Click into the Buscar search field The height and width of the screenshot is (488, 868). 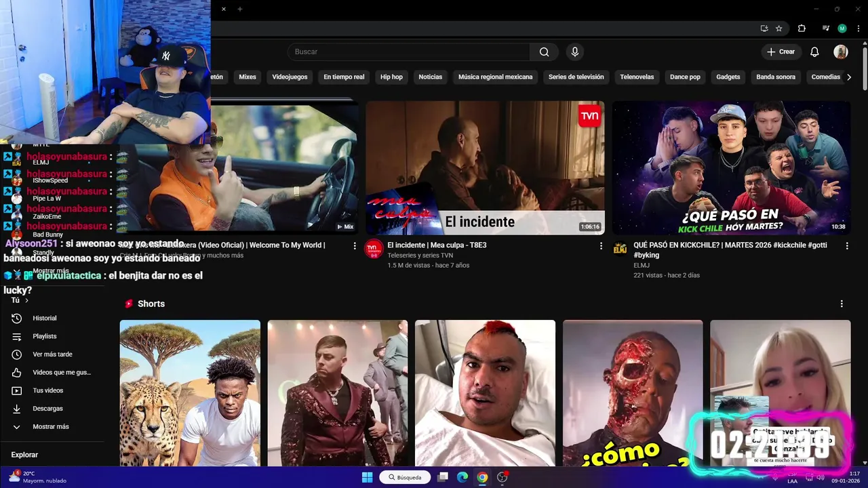409,52
